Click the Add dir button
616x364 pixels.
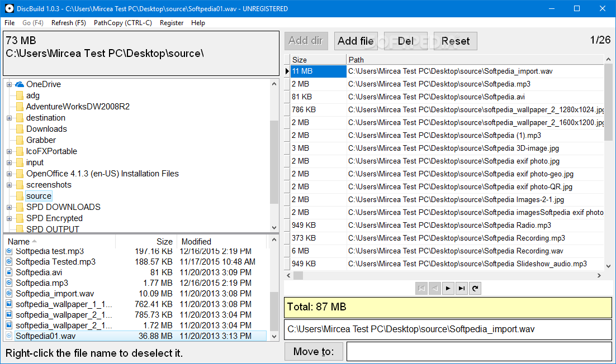coord(306,41)
